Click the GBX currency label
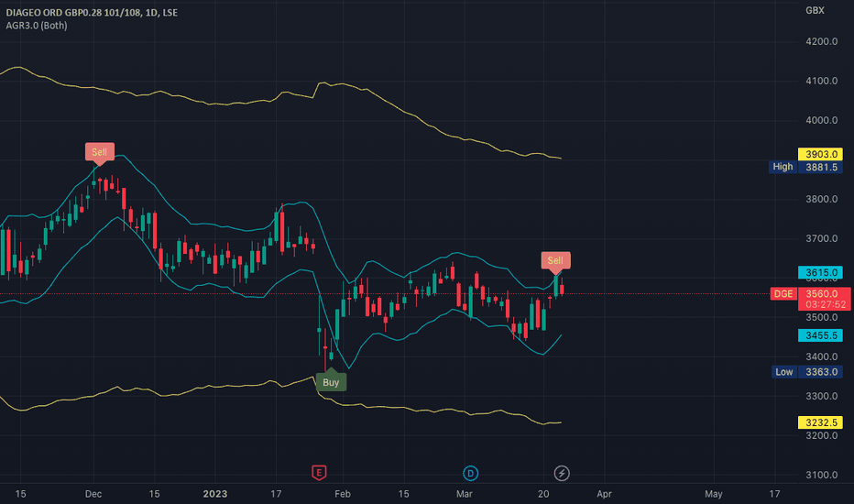This screenshot has height=504, width=854. pyautogui.click(x=815, y=10)
